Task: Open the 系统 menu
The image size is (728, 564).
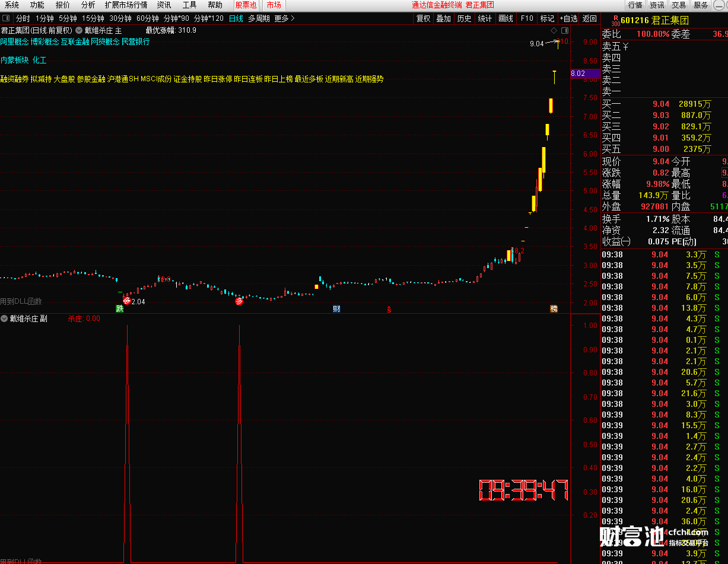Action: coord(12,5)
